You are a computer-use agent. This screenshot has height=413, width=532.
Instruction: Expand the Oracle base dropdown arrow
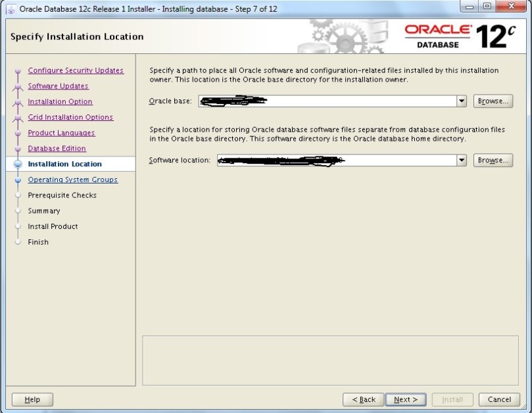(x=461, y=101)
